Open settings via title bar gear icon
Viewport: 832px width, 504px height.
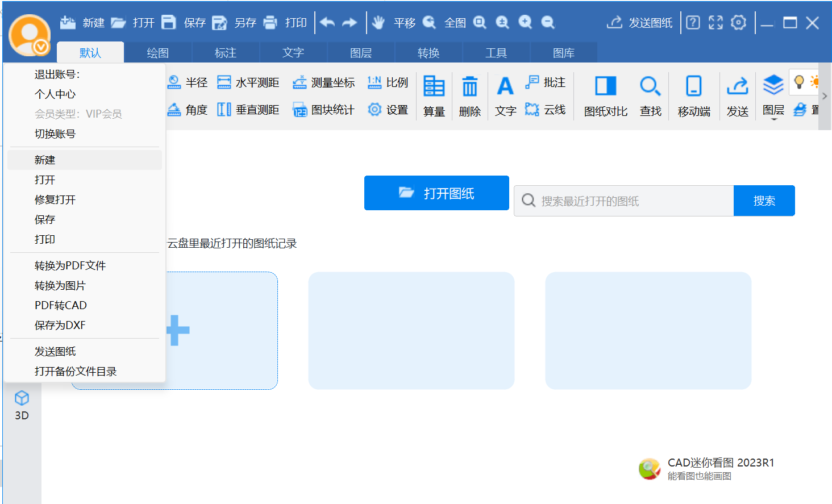point(738,22)
